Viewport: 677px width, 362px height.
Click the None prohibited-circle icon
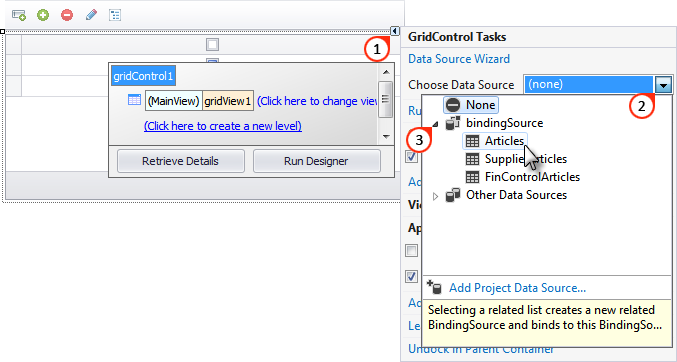453,105
